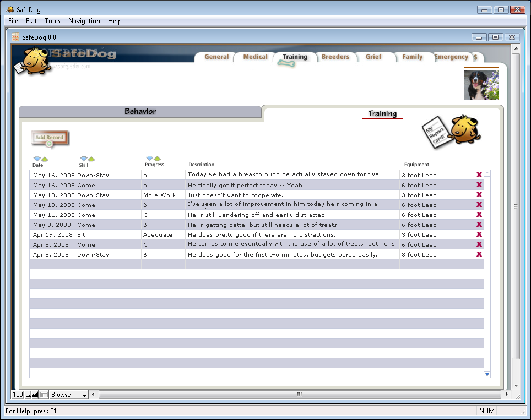The width and height of the screenshot is (531, 420).
Task: Switch to the Breeders tab
Action: pyautogui.click(x=335, y=57)
